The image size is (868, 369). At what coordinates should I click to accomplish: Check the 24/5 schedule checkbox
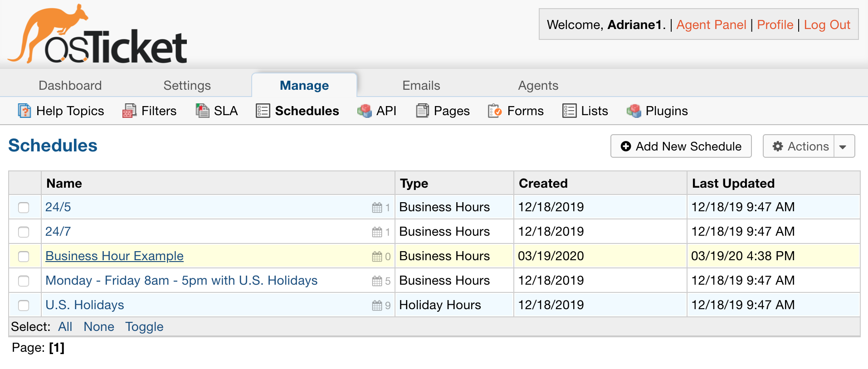click(x=24, y=208)
